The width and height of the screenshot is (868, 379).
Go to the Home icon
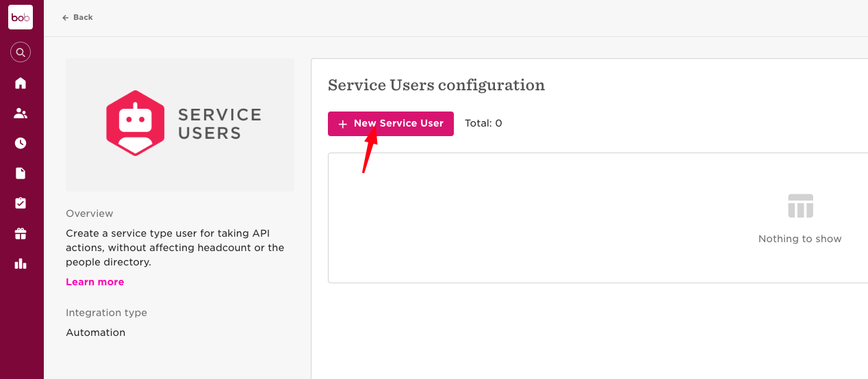tap(21, 83)
